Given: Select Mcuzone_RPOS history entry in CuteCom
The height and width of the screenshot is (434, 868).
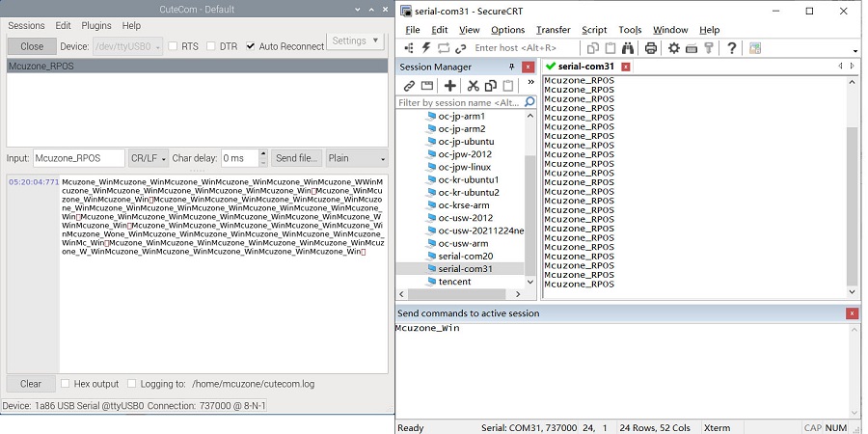Looking at the screenshot, I should pos(197,67).
